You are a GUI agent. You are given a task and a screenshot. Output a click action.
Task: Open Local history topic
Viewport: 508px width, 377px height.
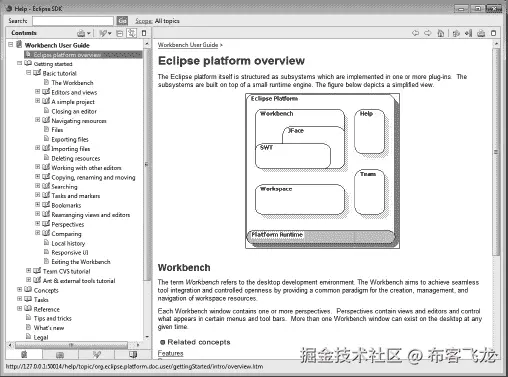tap(68, 243)
